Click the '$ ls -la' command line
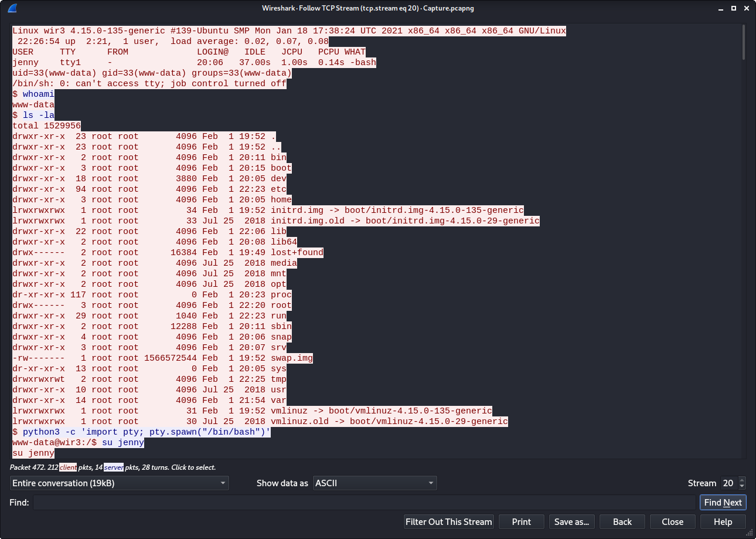The width and height of the screenshot is (756, 539). point(33,115)
